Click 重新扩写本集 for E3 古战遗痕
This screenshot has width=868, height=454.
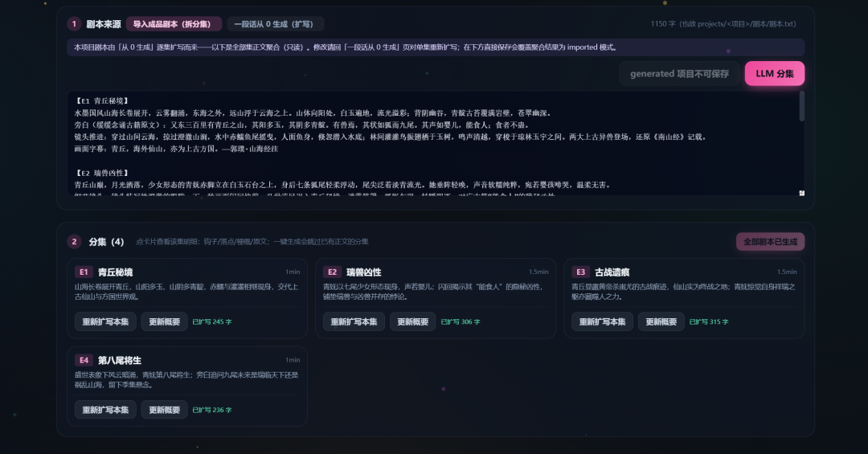602,321
